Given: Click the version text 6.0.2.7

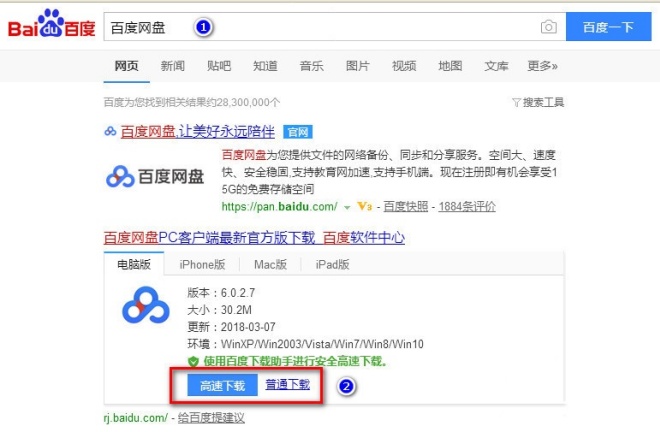Looking at the screenshot, I should point(238,293).
